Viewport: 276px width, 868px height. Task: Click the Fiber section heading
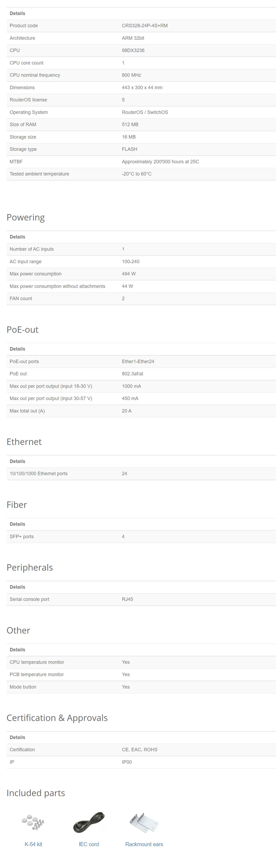click(x=17, y=505)
